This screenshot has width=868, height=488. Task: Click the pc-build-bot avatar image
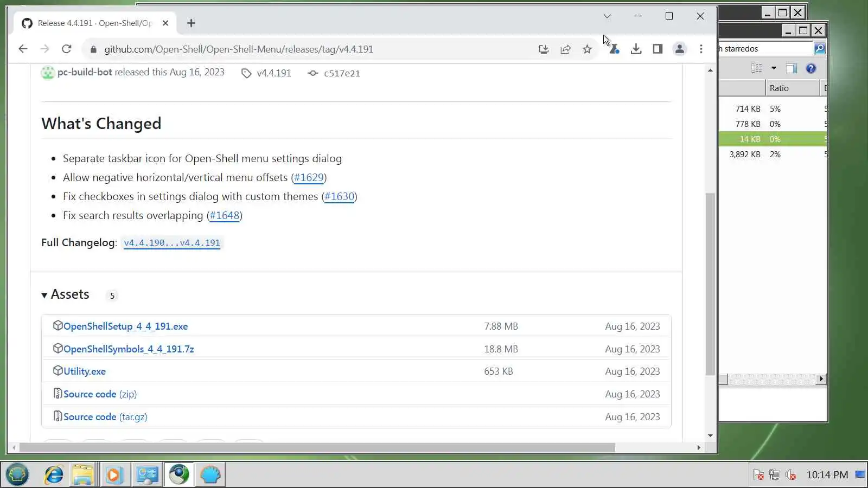point(48,72)
